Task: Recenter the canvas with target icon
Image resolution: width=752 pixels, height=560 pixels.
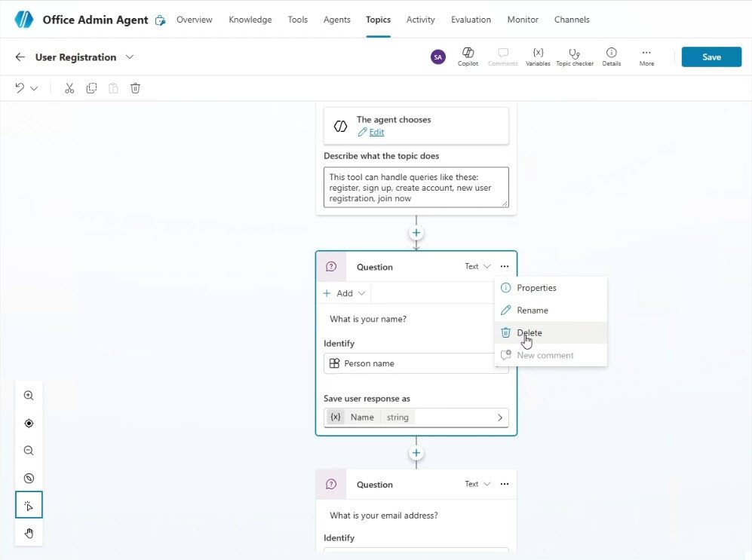Action: [x=29, y=424]
